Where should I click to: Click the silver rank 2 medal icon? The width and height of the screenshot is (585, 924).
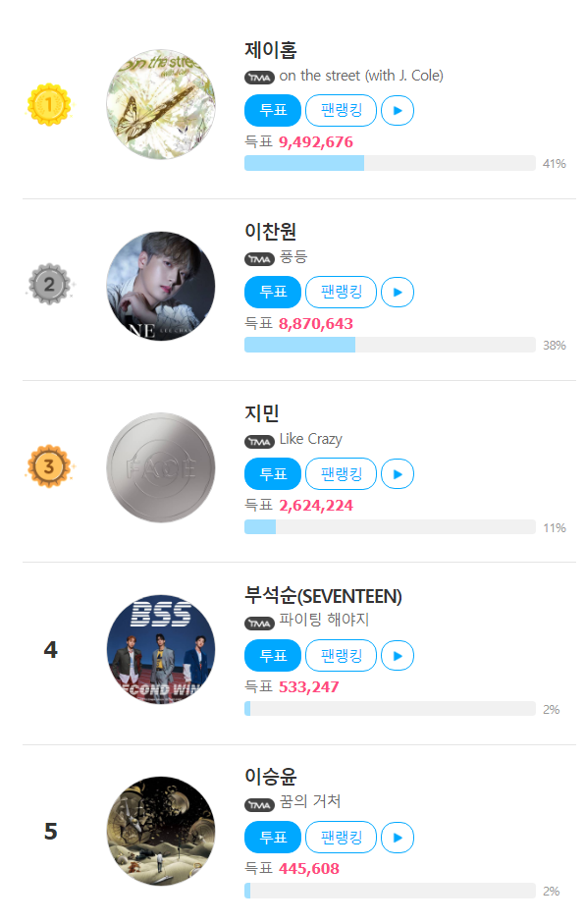(x=49, y=285)
